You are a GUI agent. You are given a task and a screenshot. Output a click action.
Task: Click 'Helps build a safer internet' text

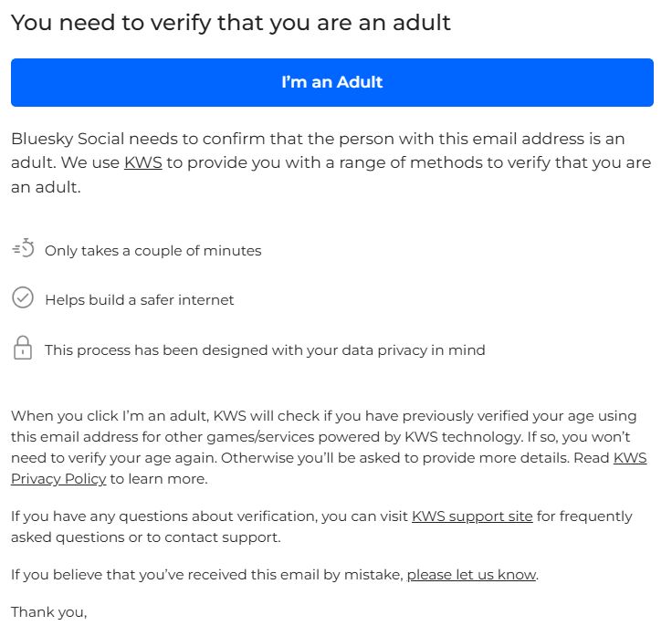(139, 300)
